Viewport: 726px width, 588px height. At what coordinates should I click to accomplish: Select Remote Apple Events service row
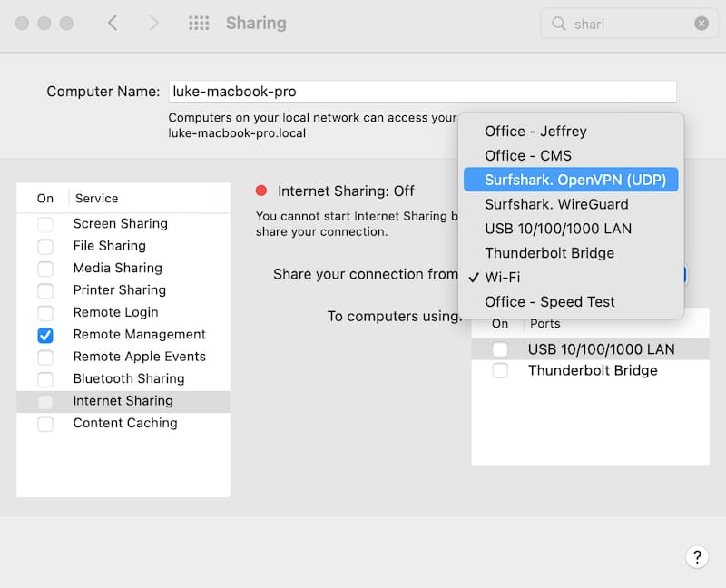(123, 357)
